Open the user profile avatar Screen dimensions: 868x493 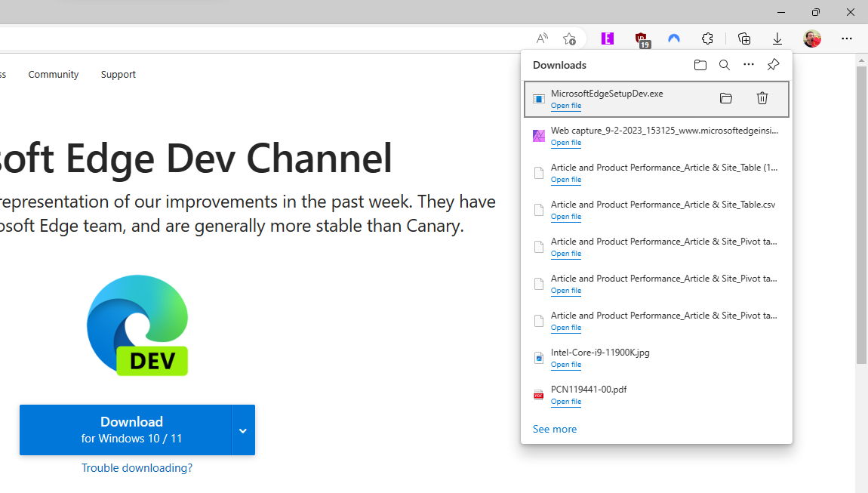coord(812,39)
